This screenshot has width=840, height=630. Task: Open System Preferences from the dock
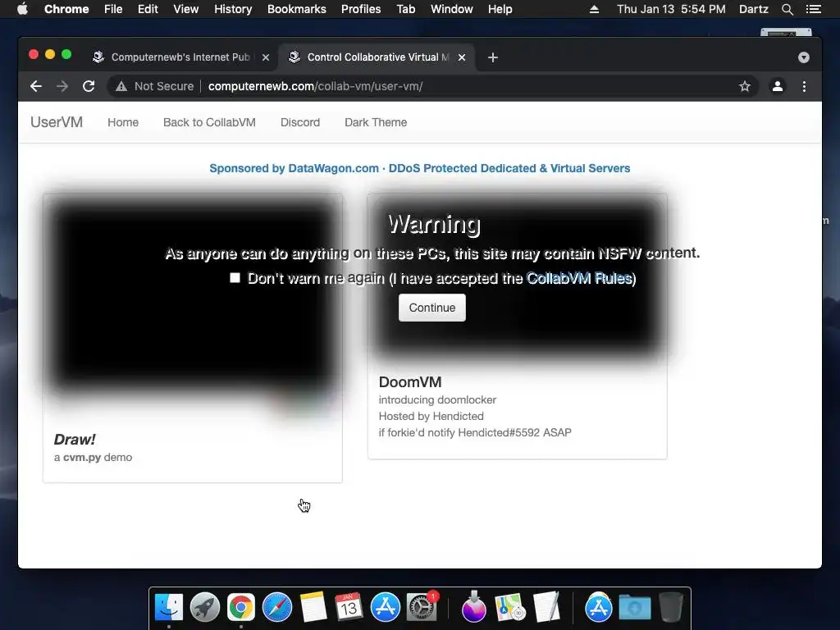(x=422, y=608)
